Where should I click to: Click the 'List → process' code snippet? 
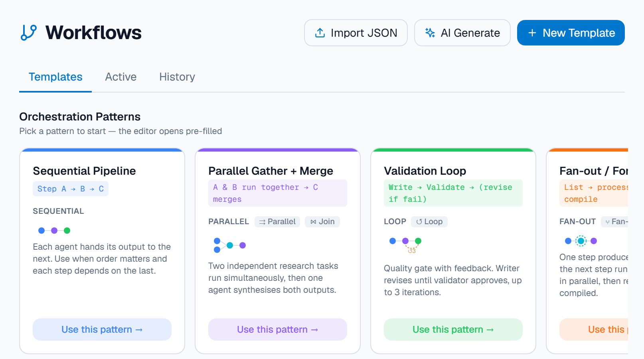pos(594,193)
